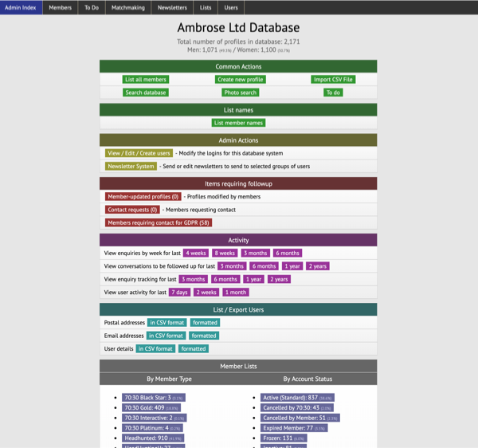This screenshot has height=448, width=478.
Task: Click List all members button
Action: tap(146, 80)
